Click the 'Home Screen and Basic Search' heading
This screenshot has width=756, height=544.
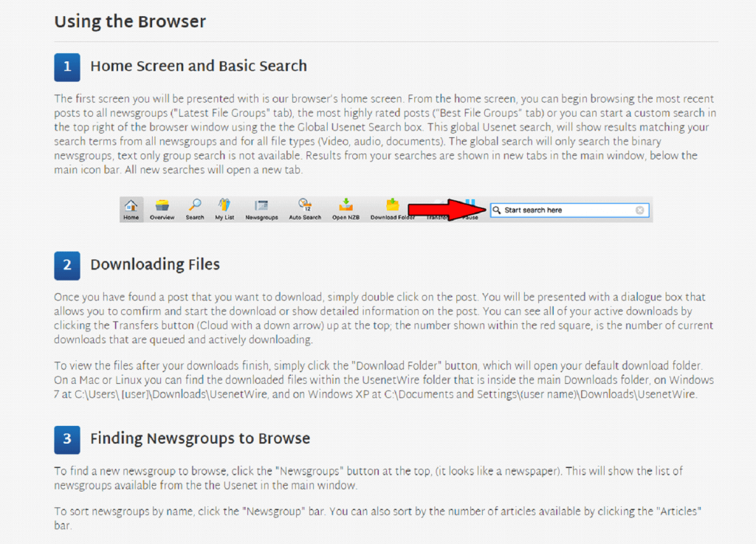[x=198, y=66]
